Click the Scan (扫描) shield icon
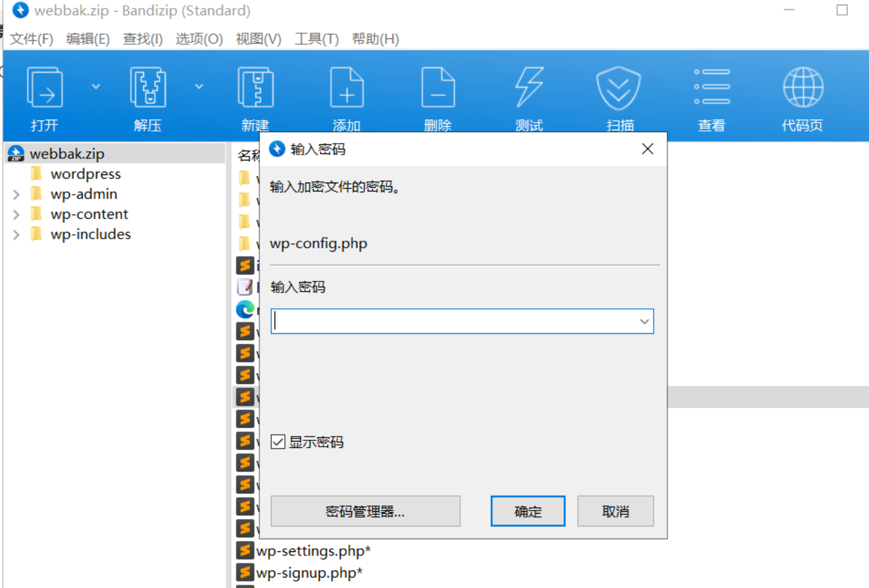This screenshot has height=588, width=869. click(619, 88)
